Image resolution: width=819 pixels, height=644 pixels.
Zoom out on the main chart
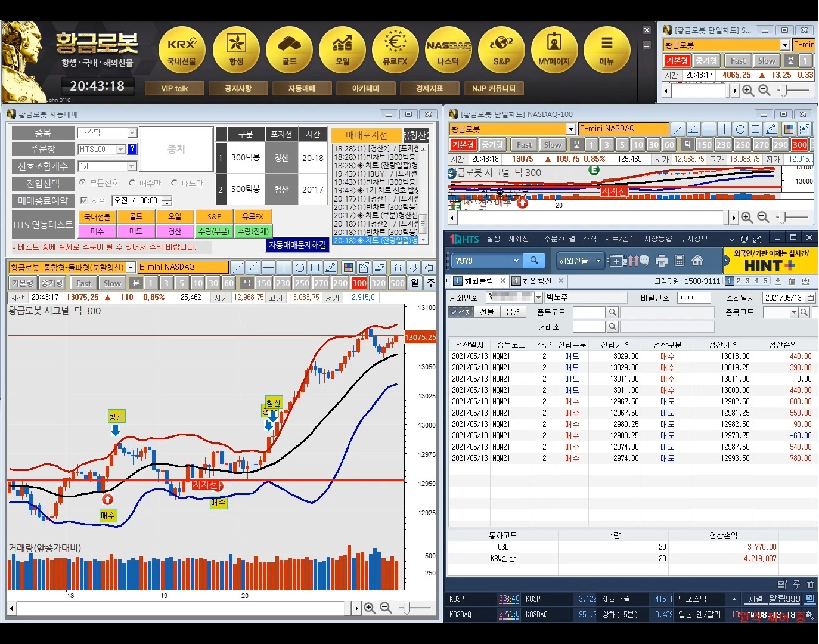pyautogui.click(x=386, y=608)
